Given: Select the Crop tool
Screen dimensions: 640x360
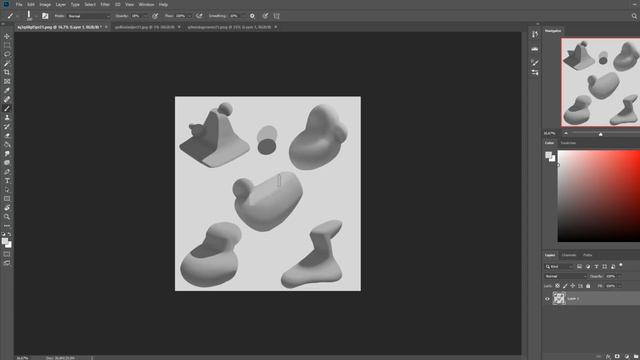Looking at the screenshot, I should pos(7,72).
